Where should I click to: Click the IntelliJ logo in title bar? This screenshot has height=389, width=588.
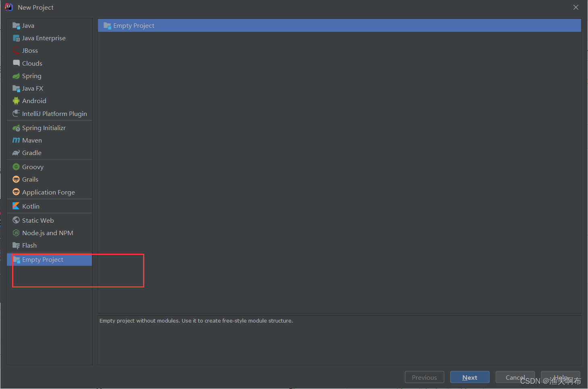8,7
